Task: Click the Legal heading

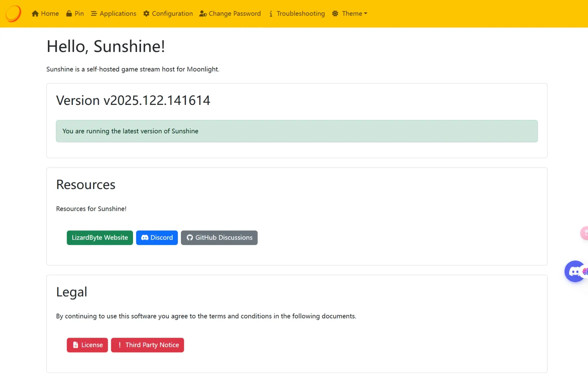Action: click(x=72, y=292)
